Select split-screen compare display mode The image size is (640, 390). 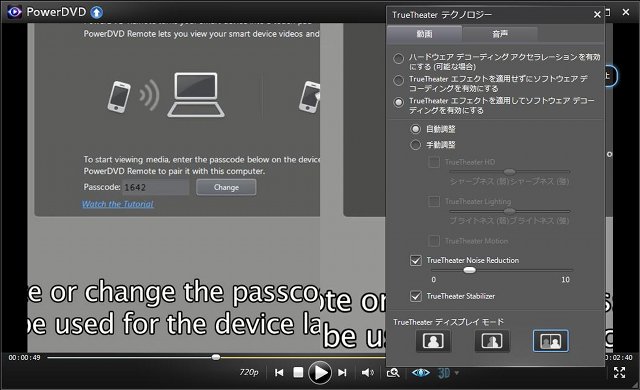tap(550, 341)
